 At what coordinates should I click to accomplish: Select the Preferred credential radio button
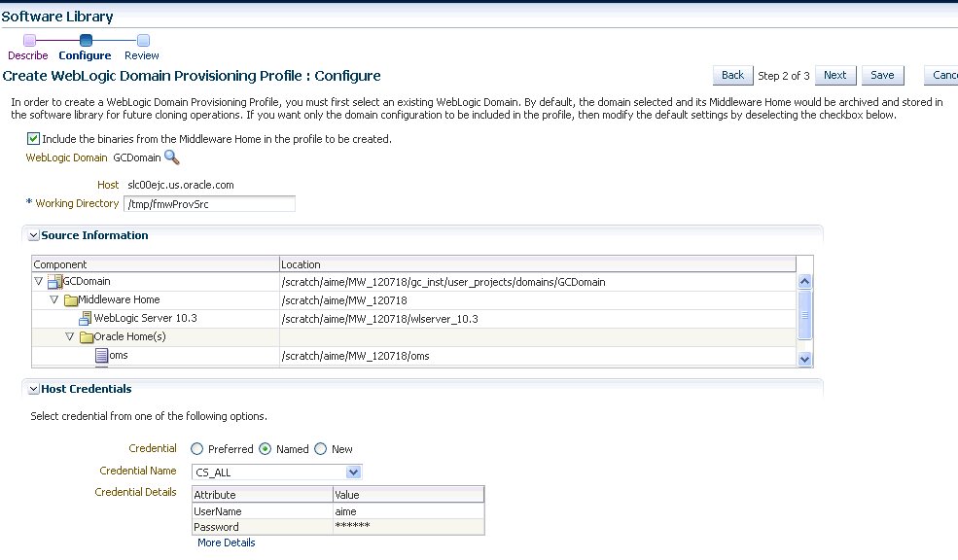click(196, 449)
